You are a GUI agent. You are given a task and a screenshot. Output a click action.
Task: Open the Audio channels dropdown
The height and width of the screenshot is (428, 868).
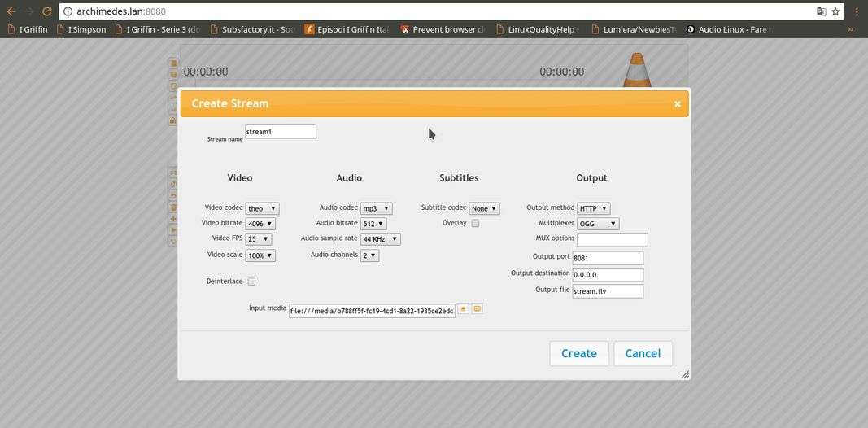(370, 255)
